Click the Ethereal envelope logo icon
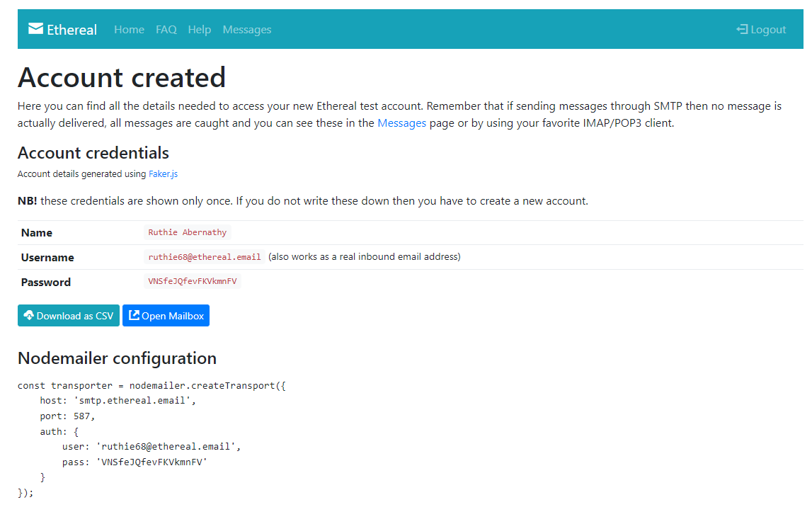The width and height of the screenshot is (812, 507). 35,28
